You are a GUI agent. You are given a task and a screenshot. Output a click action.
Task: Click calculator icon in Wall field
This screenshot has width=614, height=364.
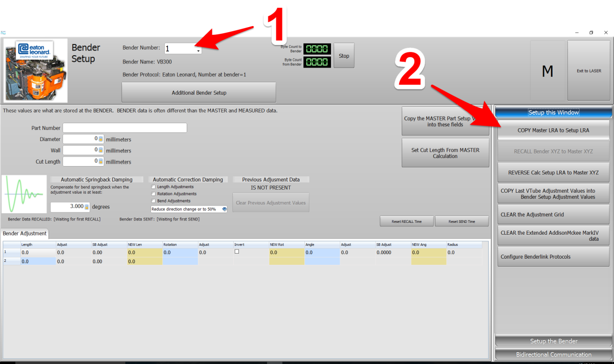(101, 150)
